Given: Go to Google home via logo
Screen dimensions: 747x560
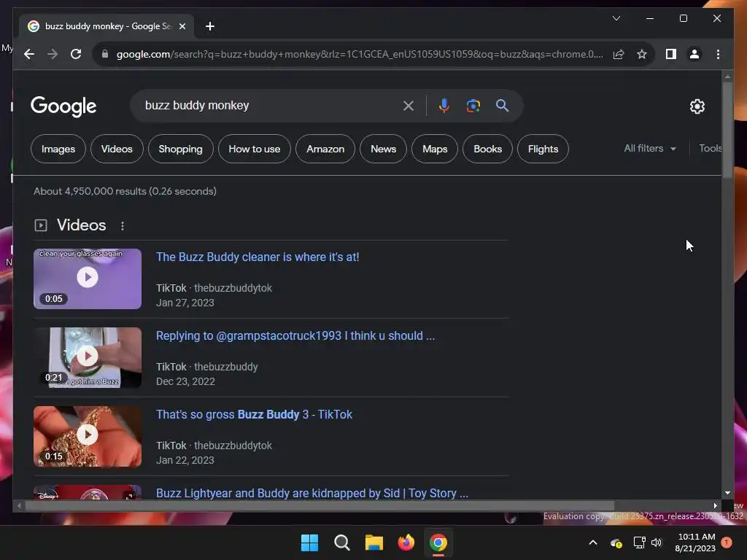Looking at the screenshot, I should tap(63, 106).
